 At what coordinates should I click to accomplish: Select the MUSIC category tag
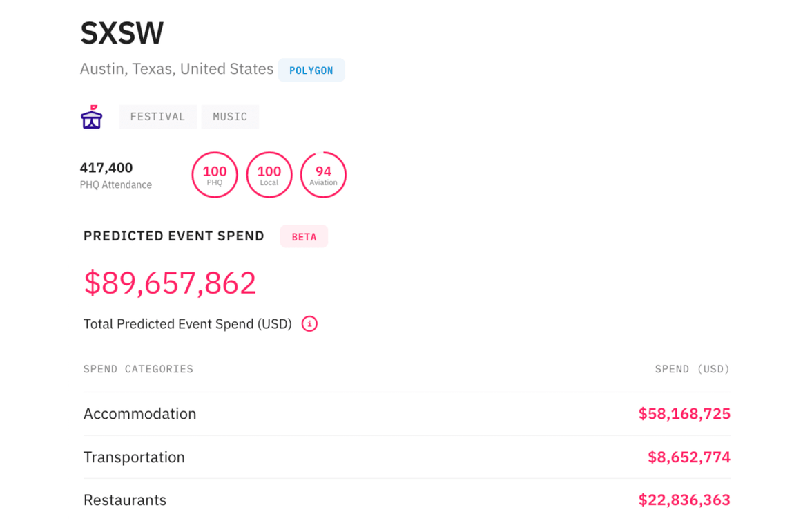[x=230, y=116]
